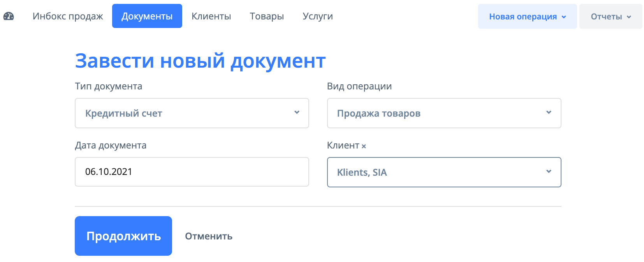Open the Klients, SIA client dropdown
Viewport: 644px width, 262px height.
pos(444,172)
